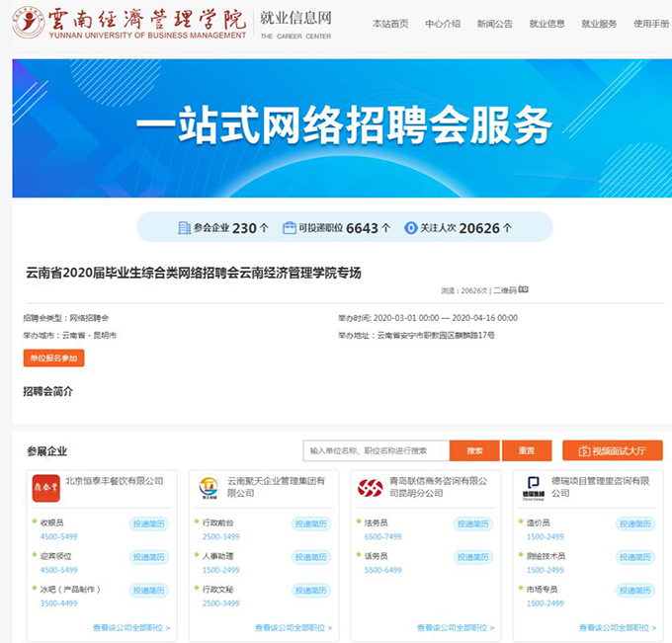Open company name 北京恒泰丰餐饮有限公司

[x=114, y=481]
